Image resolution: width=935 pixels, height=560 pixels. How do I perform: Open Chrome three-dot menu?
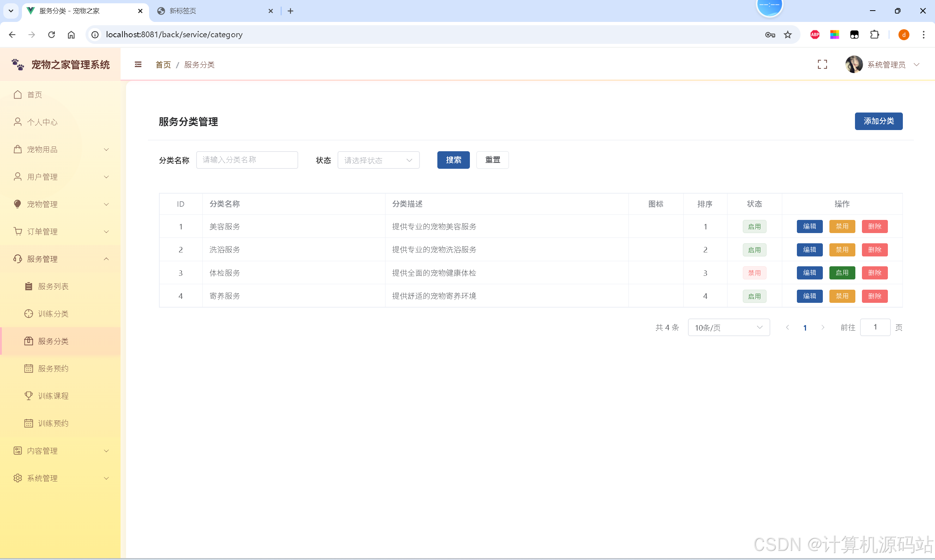coord(923,35)
